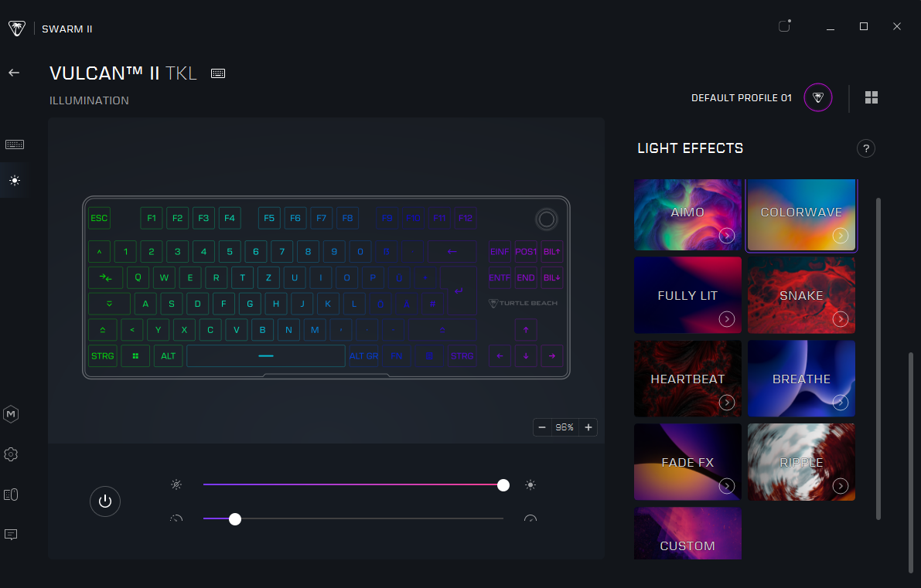
Task: Expand HEARTBEAT effect settings chevron
Action: pyautogui.click(x=726, y=403)
